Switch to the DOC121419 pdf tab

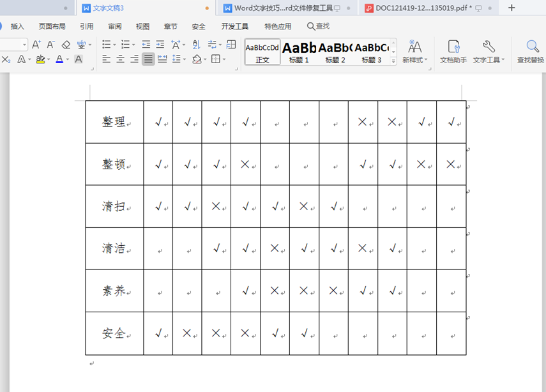[428, 8]
